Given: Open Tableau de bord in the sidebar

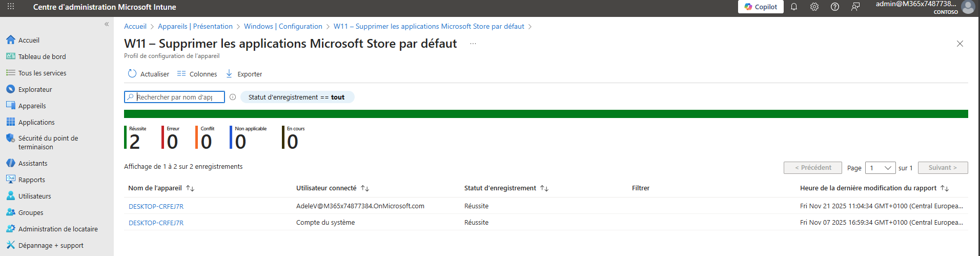Looking at the screenshot, I should coord(42,56).
